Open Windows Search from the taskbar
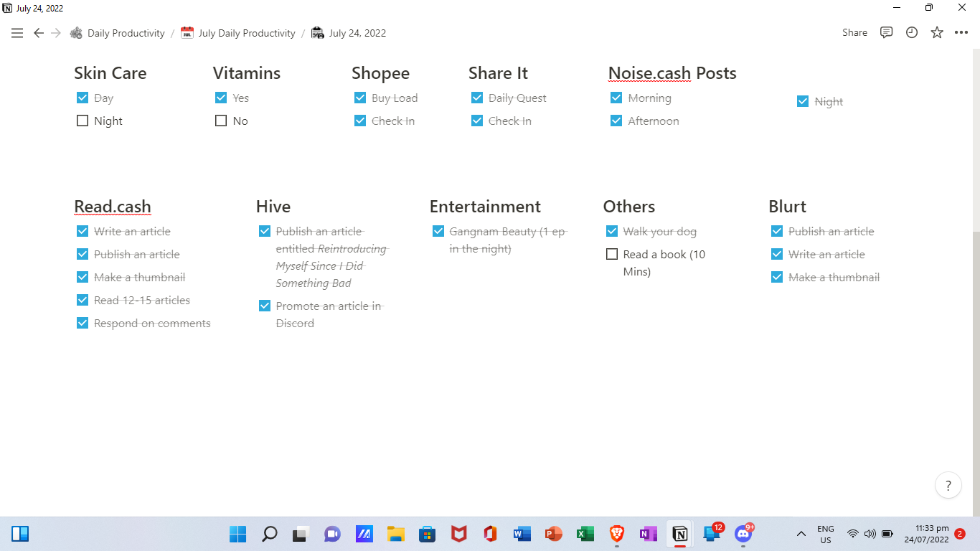This screenshot has width=980, height=551. pyautogui.click(x=269, y=534)
